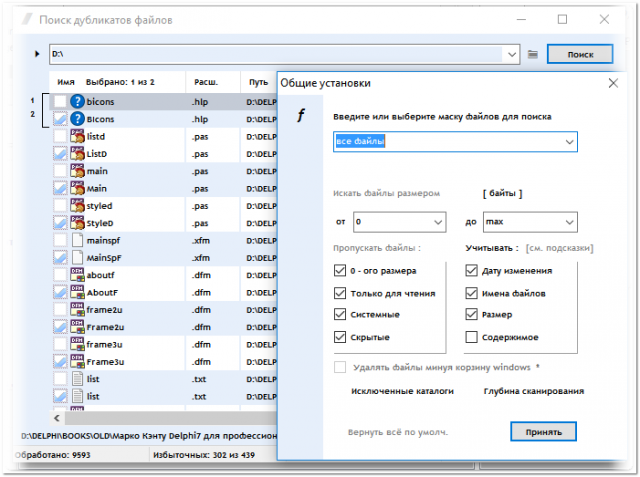Click the pas file icon next to listd
Viewport: 640px width, 477px height.
(77, 136)
